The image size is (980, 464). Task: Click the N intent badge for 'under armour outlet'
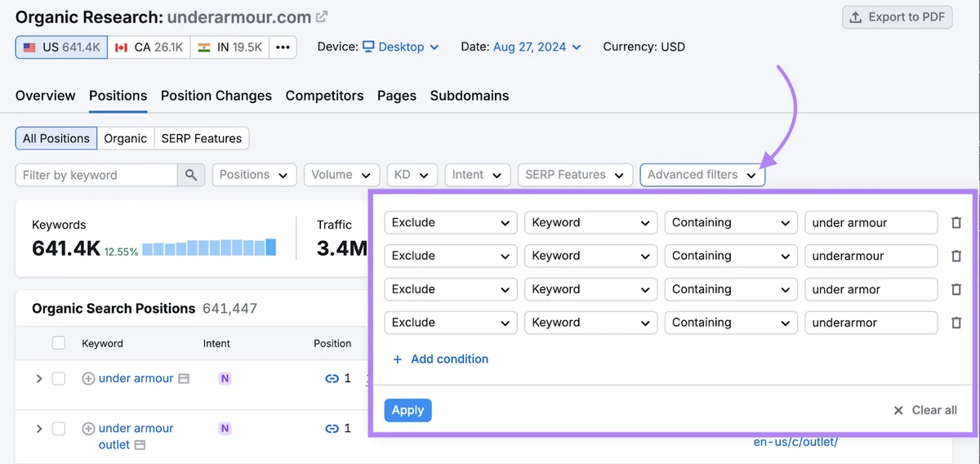(x=225, y=428)
